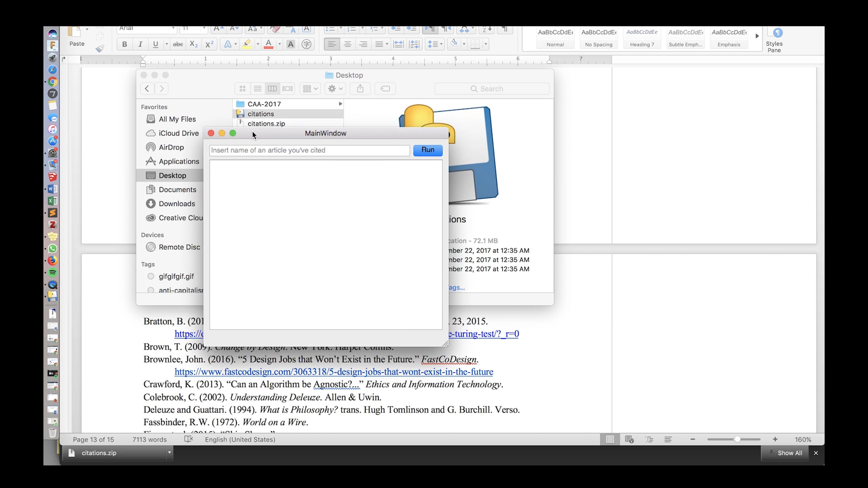Click the Paste button in Word
This screenshot has width=868, height=488.
click(77, 37)
